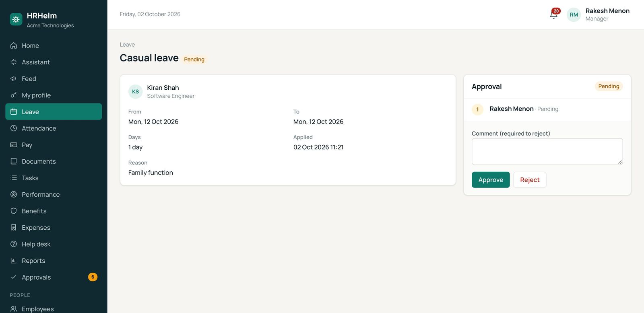The width and height of the screenshot is (644, 313).
Task: Open Assistant via its sparkle icon
Action: 14,62
